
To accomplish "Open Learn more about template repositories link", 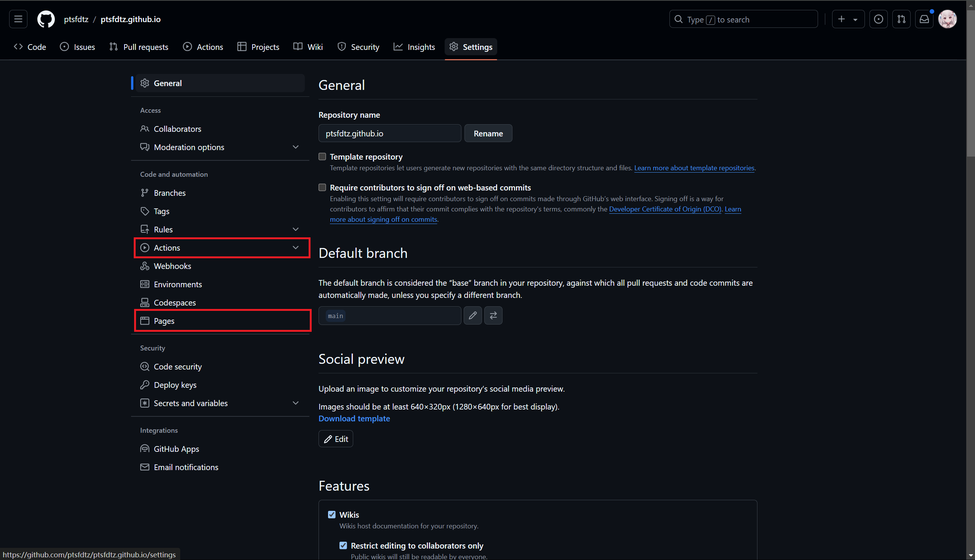I will pos(694,168).
